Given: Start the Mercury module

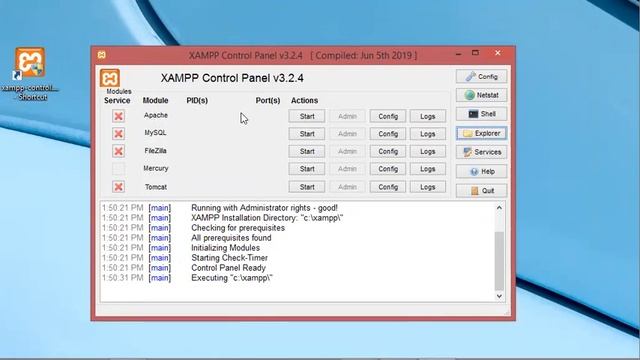Looking at the screenshot, I should click(x=307, y=169).
